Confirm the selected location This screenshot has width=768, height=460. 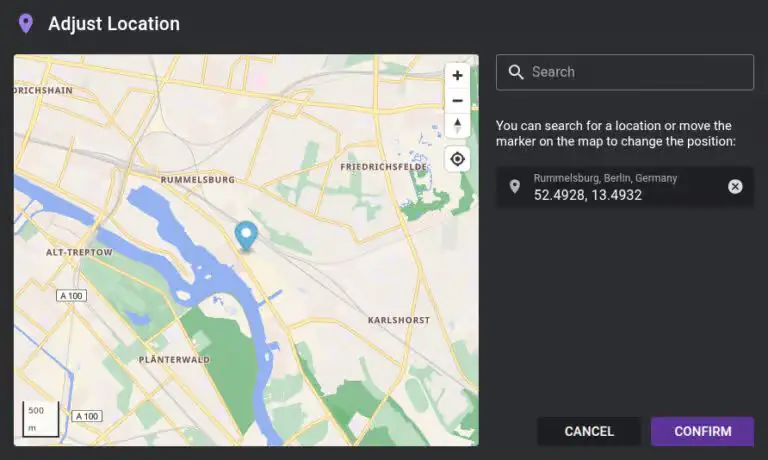(x=702, y=431)
